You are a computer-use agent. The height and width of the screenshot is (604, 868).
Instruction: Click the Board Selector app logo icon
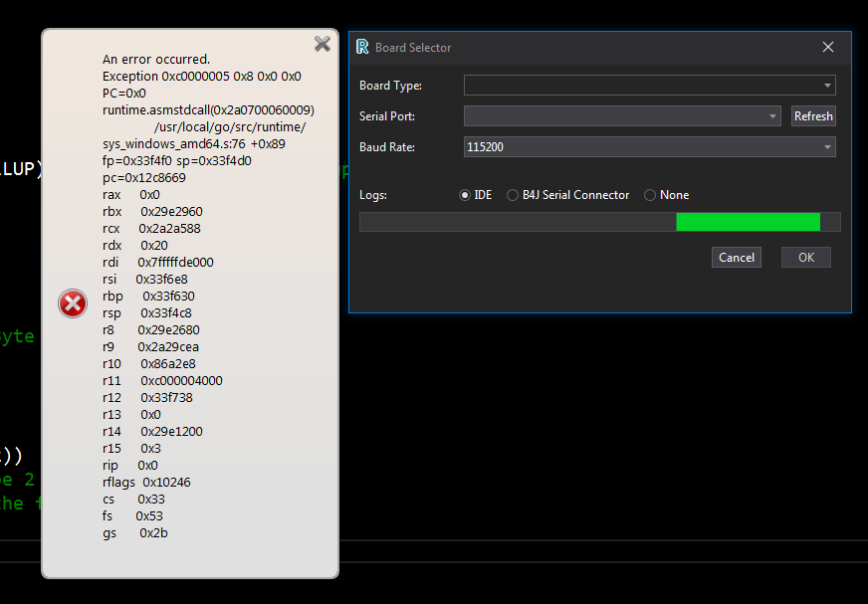tap(362, 47)
